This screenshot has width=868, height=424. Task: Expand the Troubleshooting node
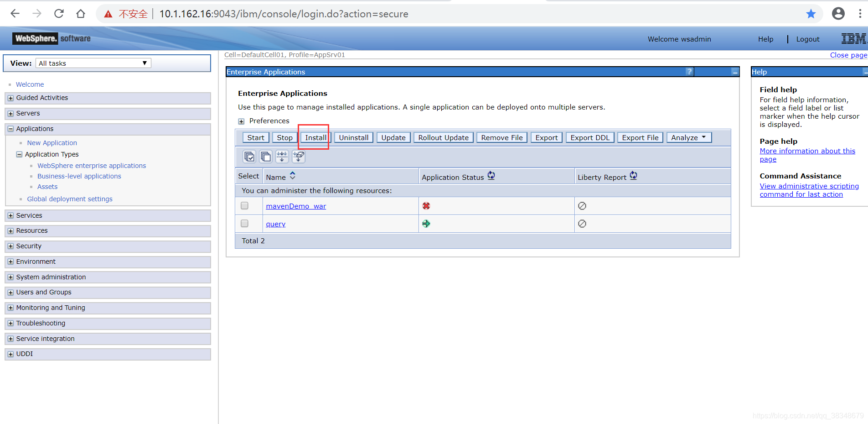pos(10,324)
